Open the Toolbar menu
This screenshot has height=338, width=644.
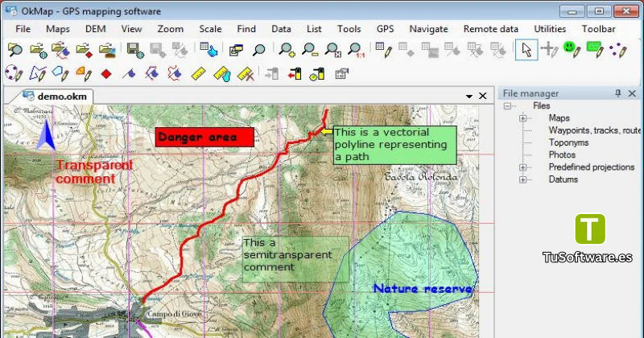tap(598, 29)
